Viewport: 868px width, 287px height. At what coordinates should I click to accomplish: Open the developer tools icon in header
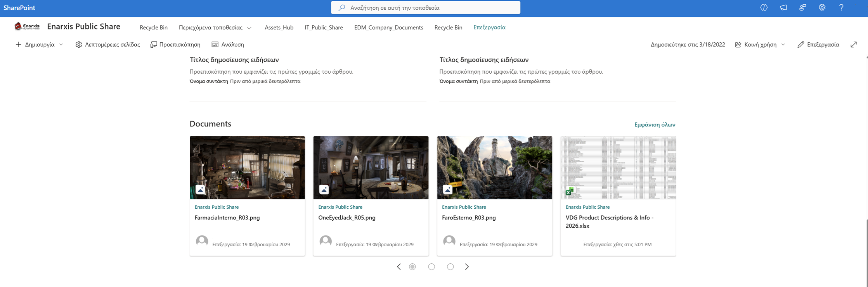764,7
